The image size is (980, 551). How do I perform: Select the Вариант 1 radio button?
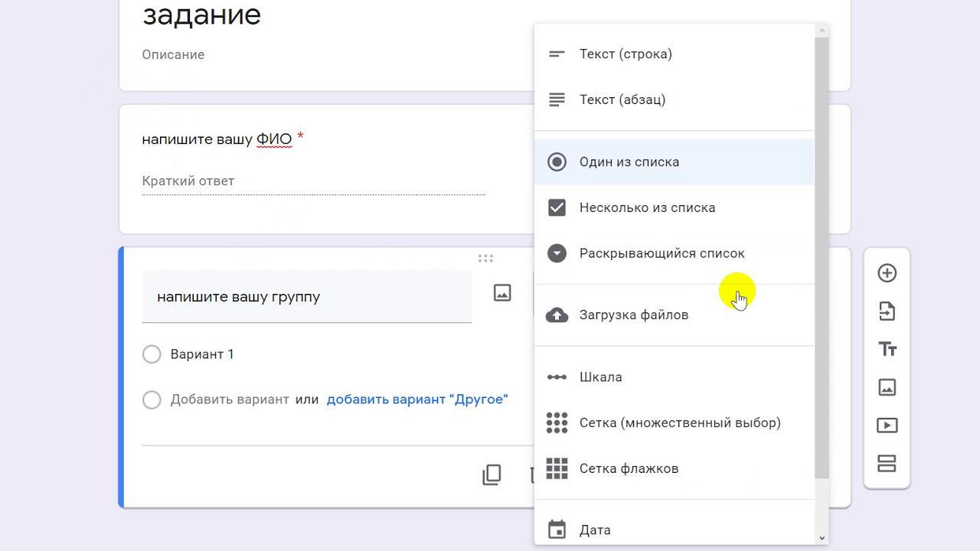[x=152, y=354]
